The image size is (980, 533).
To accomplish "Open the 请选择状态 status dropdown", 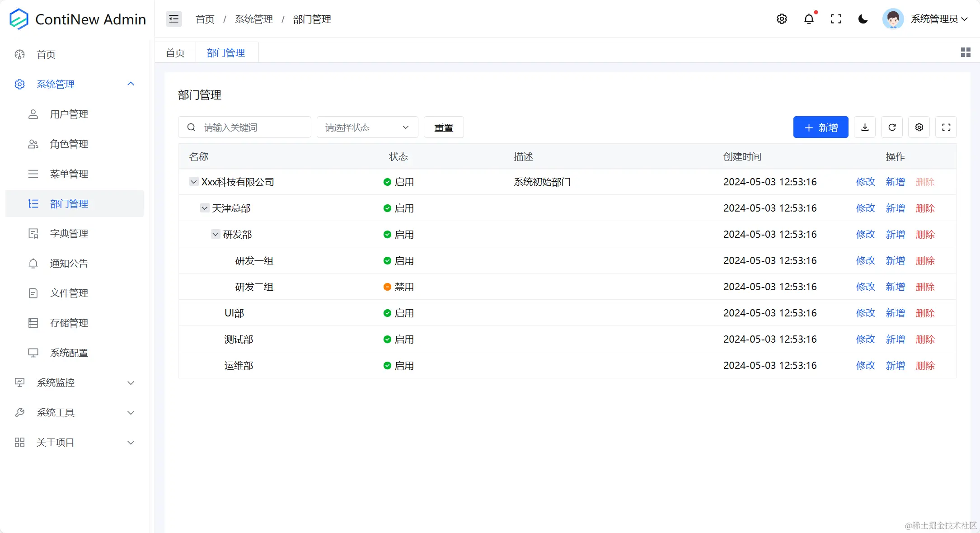I will [x=367, y=127].
